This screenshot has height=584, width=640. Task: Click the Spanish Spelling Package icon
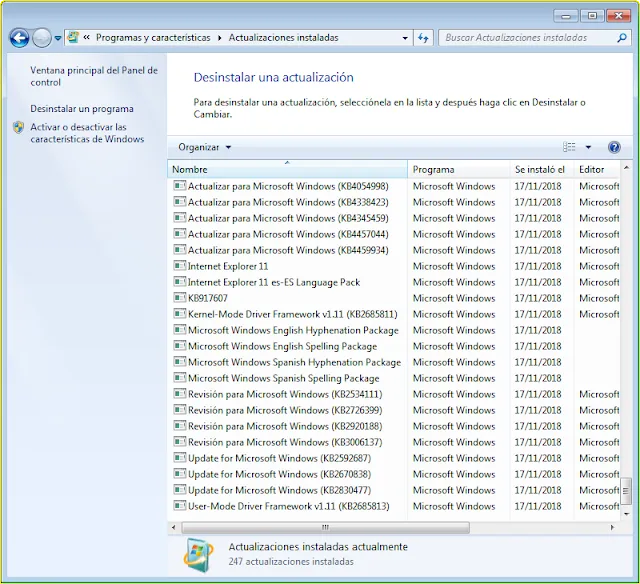tap(180, 377)
